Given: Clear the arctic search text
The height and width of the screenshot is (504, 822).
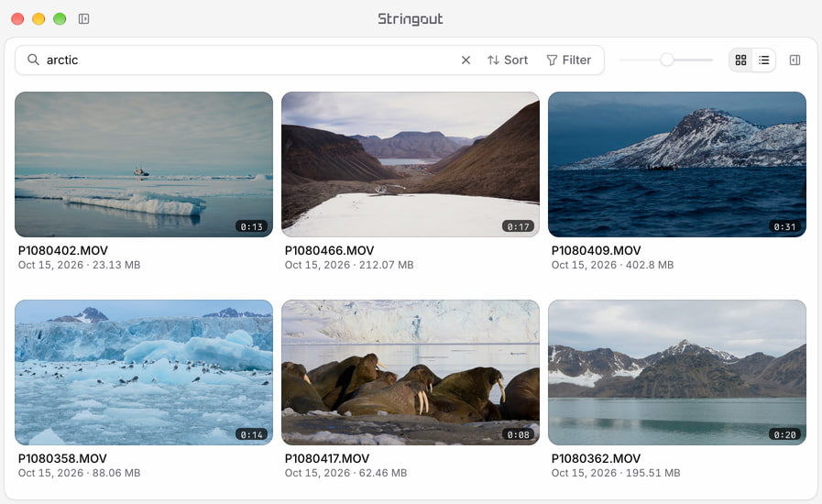Looking at the screenshot, I should [466, 60].
